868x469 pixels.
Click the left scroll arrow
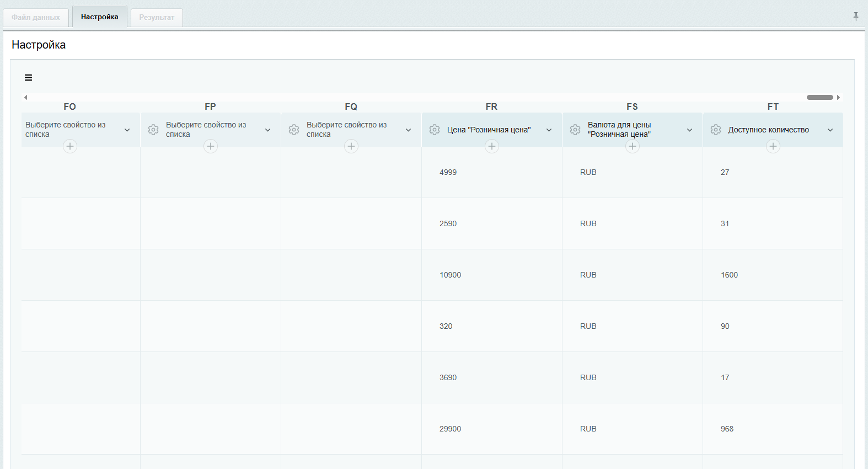(25, 97)
